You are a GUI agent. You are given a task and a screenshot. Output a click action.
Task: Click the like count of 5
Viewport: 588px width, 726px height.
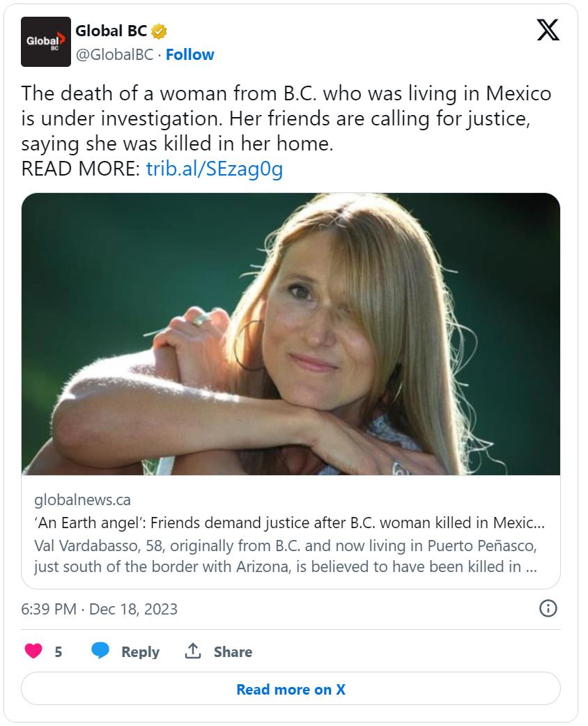coord(59,652)
